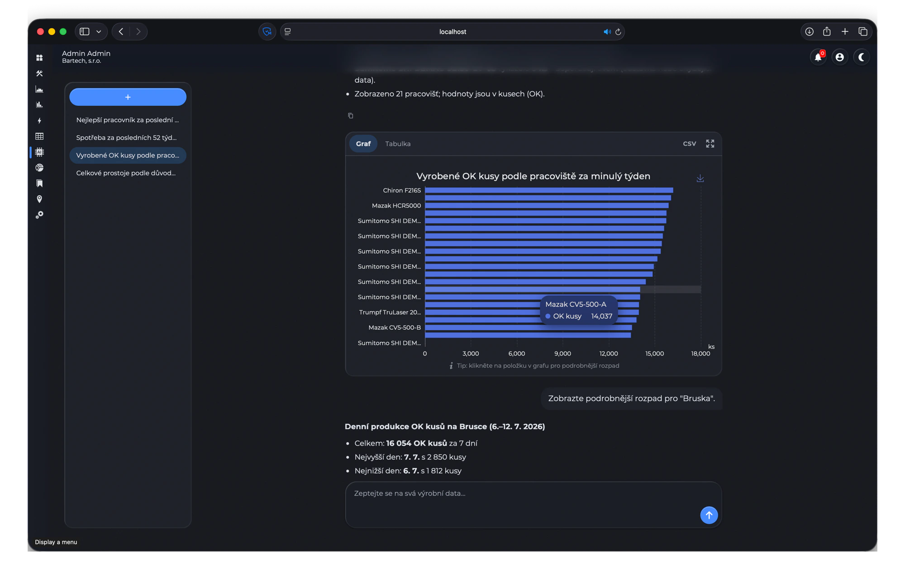Open the lightning bolt energy sidebar icon
This screenshot has width=905, height=588.
(x=39, y=120)
